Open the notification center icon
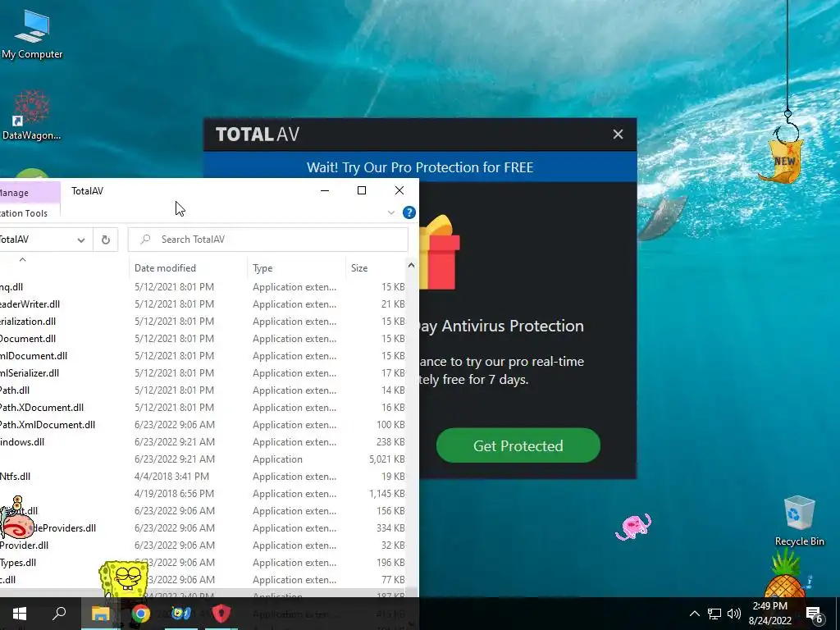This screenshot has width=840, height=630. tap(815, 614)
